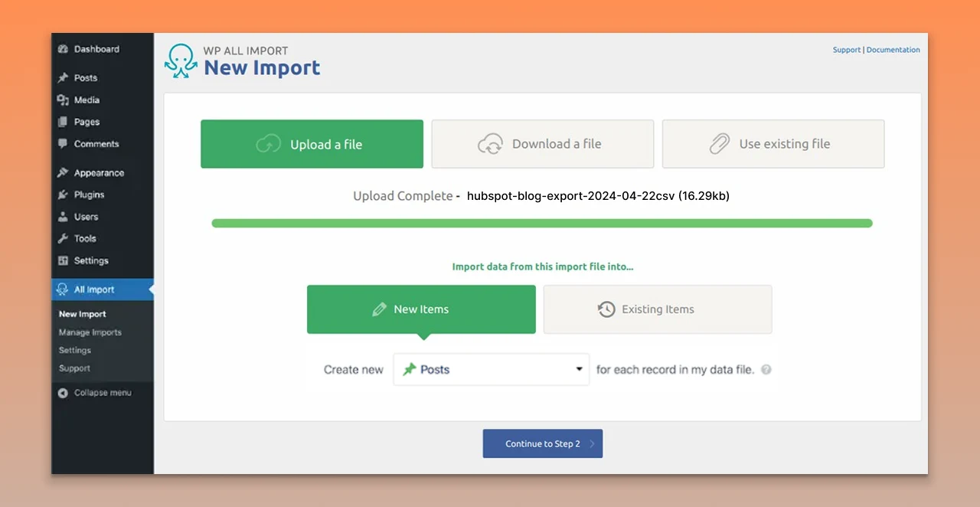980x507 pixels.
Task: Open Manage Imports submenu item
Action: [x=90, y=332]
